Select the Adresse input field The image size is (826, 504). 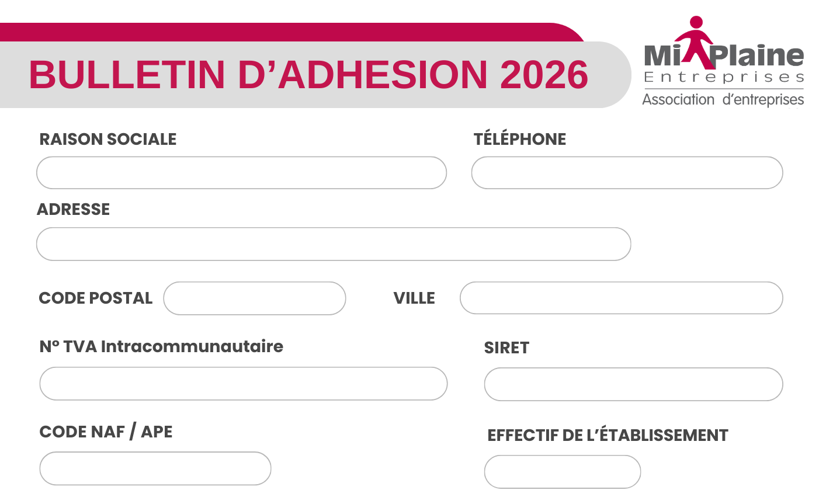[334, 244]
